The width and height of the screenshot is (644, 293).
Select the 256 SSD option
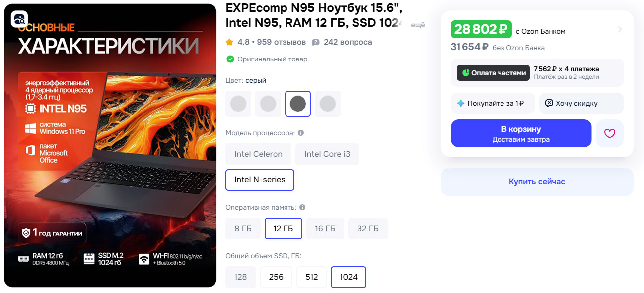coord(276,277)
